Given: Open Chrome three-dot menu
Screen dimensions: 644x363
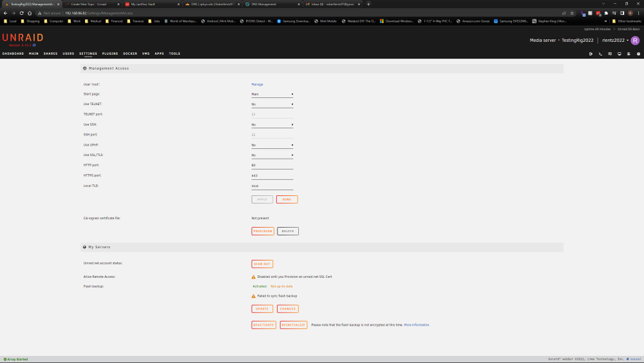Looking at the screenshot, I should [638, 13].
